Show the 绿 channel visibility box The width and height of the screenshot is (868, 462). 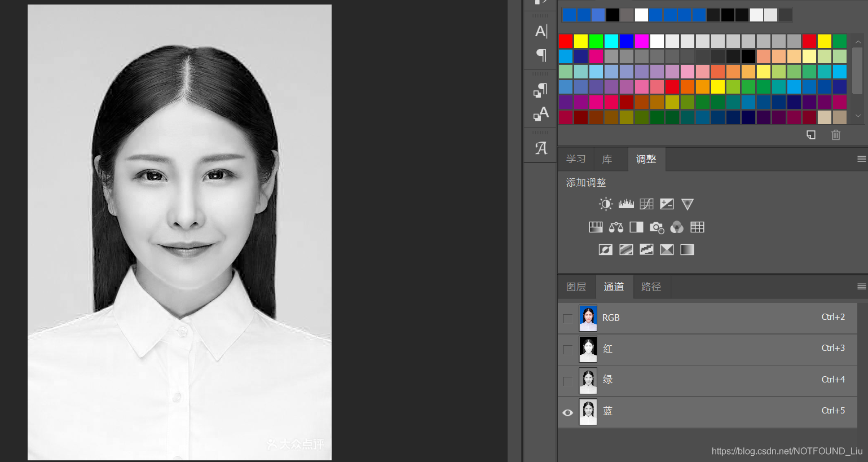(x=568, y=381)
